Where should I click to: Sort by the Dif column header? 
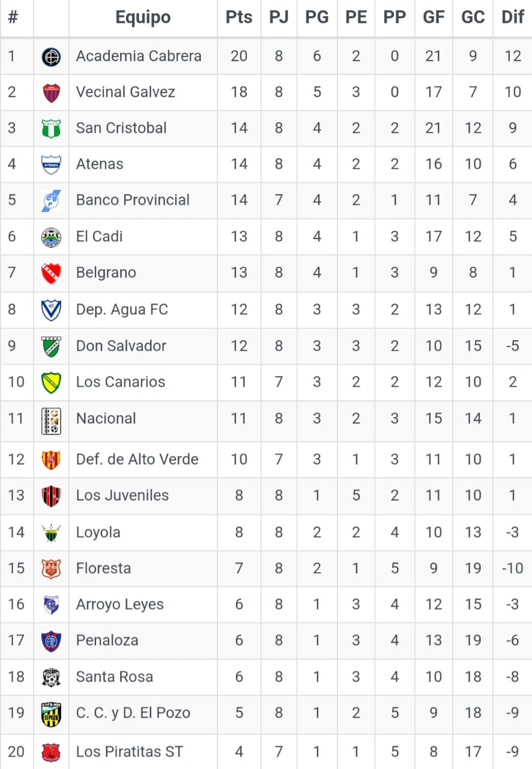[x=512, y=17]
